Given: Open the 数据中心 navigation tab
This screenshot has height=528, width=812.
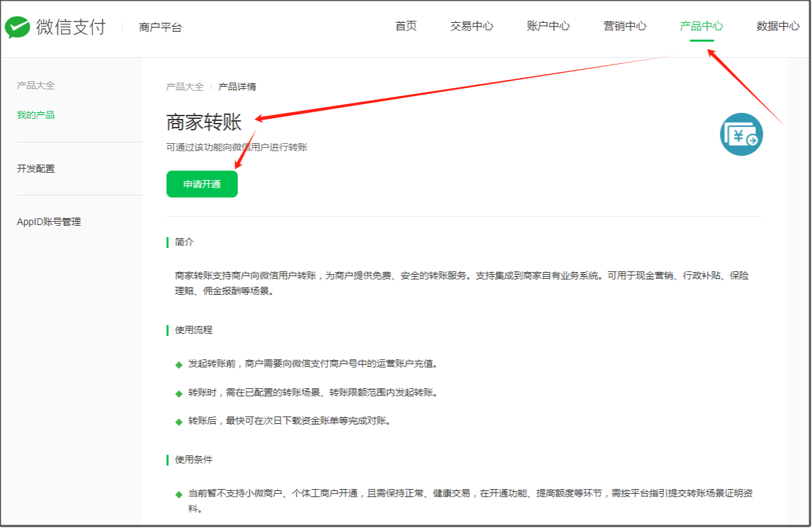Looking at the screenshot, I should tap(778, 26).
